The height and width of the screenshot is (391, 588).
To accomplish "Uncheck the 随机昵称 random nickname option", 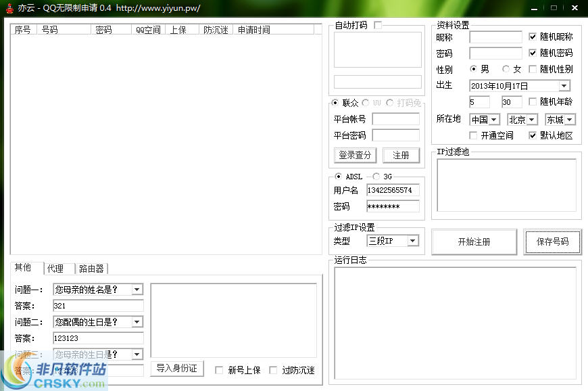I will 534,37.
